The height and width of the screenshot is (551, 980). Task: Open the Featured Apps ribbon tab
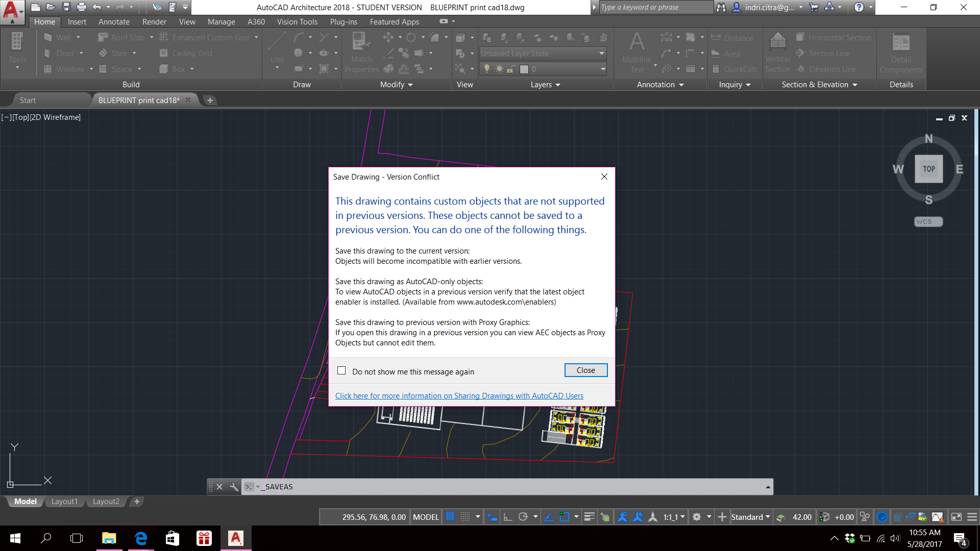394,21
